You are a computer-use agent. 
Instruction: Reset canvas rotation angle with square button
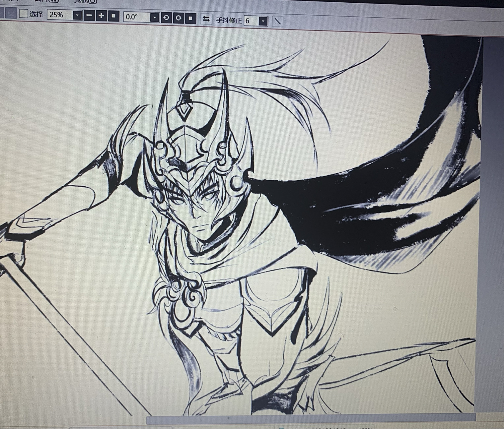pyautogui.click(x=191, y=18)
